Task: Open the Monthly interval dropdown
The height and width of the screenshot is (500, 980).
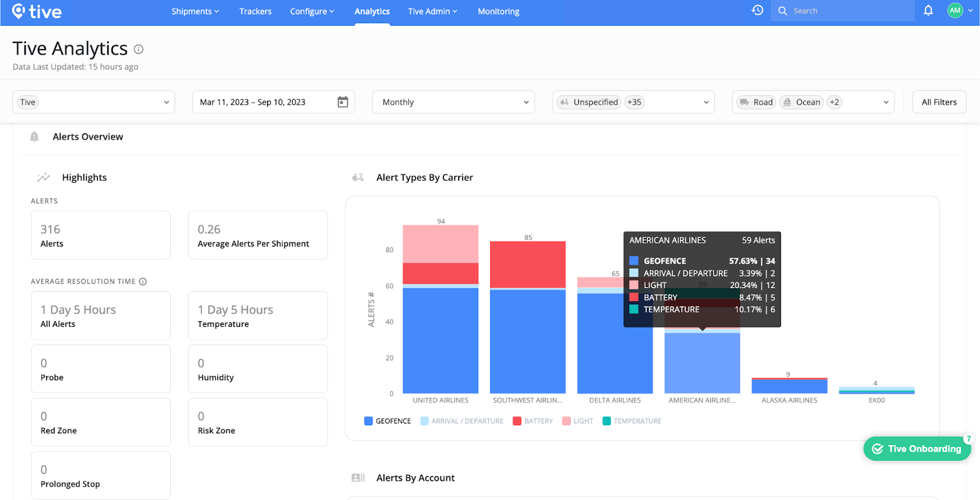Action: click(x=454, y=102)
